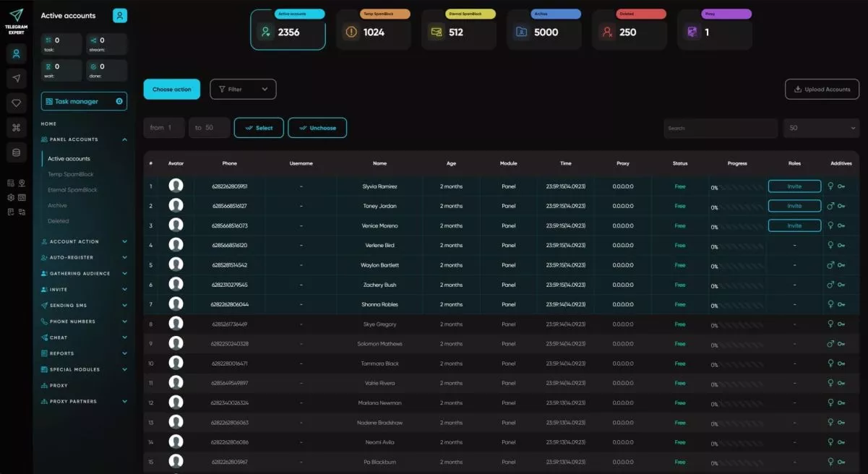Click the key icon in Waylon Bartlett row

(x=841, y=265)
